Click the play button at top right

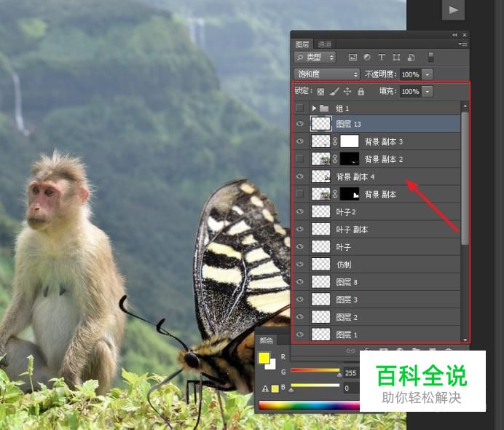453,10
